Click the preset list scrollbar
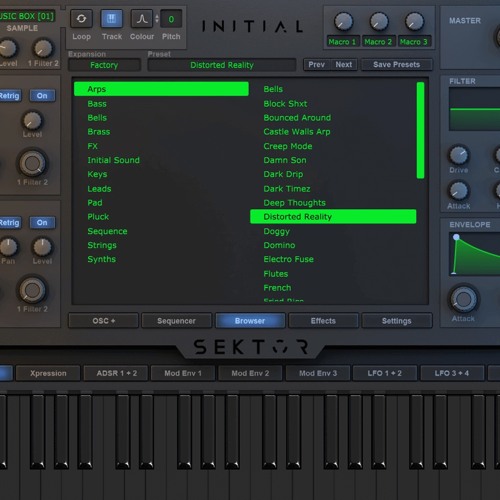 tap(420, 130)
